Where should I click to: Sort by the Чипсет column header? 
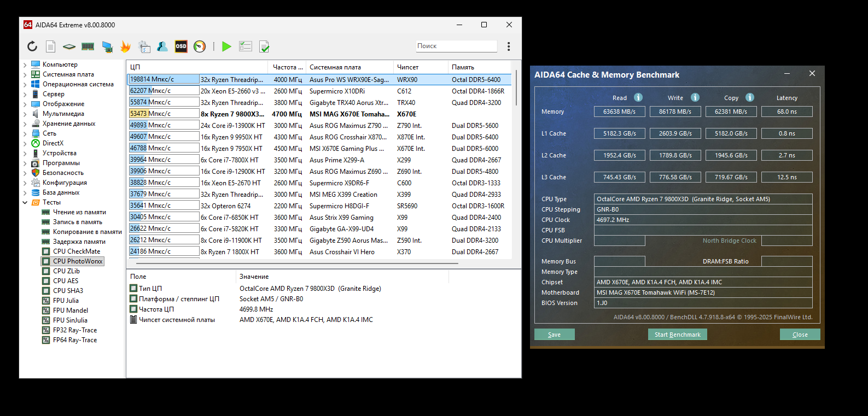coord(421,67)
